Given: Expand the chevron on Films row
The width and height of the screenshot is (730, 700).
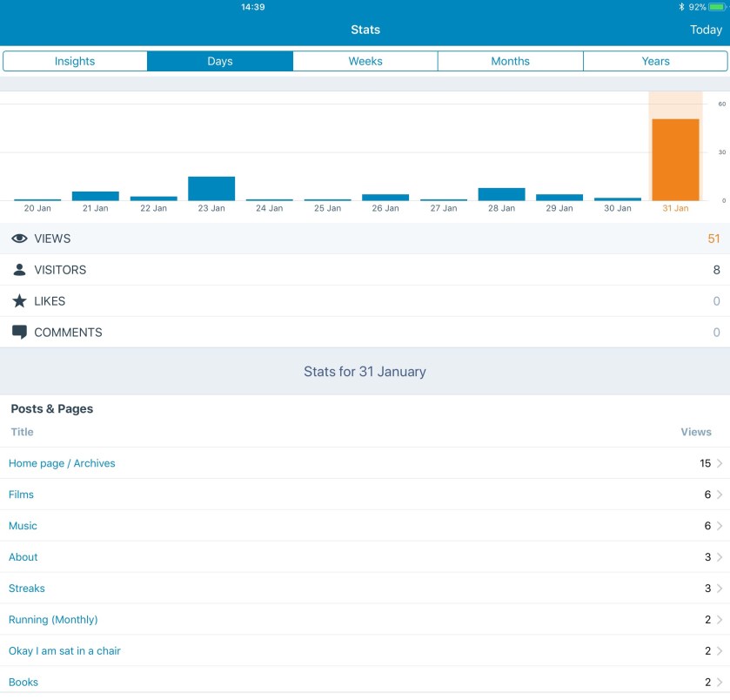Looking at the screenshot, I should (x=720, y=495).
